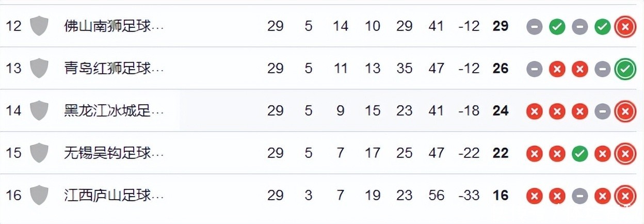Open the 青岛红狮足球 team link
Image resolution: width=644 pixels, height=224 pixels.
point(114,68)
